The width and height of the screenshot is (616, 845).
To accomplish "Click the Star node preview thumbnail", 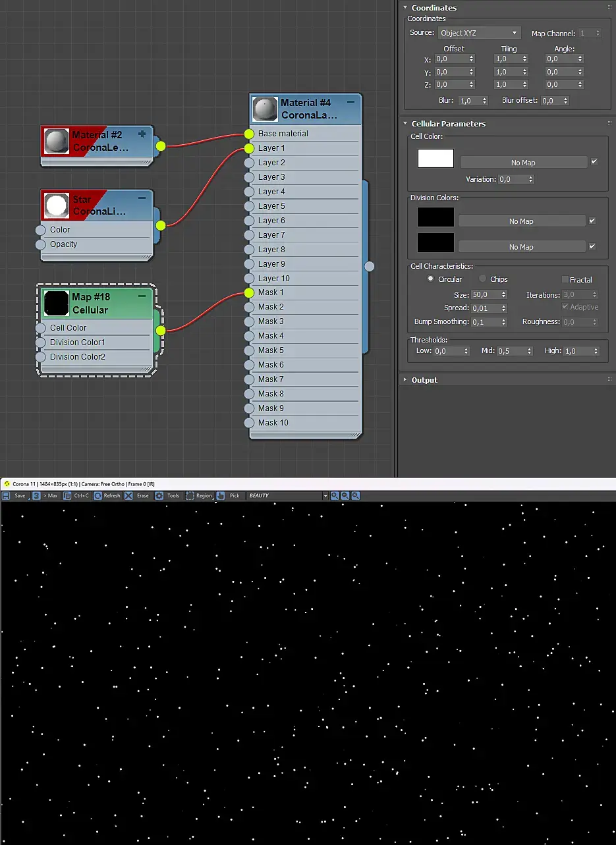I will pos(56,205).
